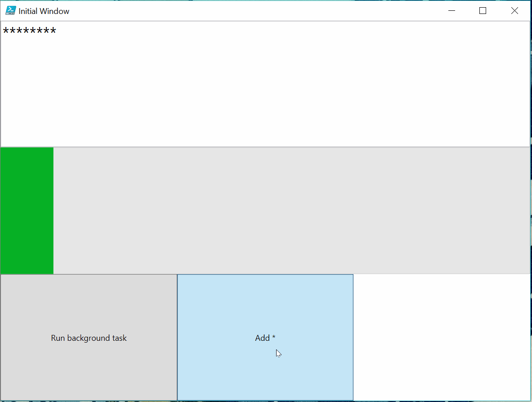Viewport: 532px width, 402px height.
Task: Click the green progress bar
Action: point(265,211)
